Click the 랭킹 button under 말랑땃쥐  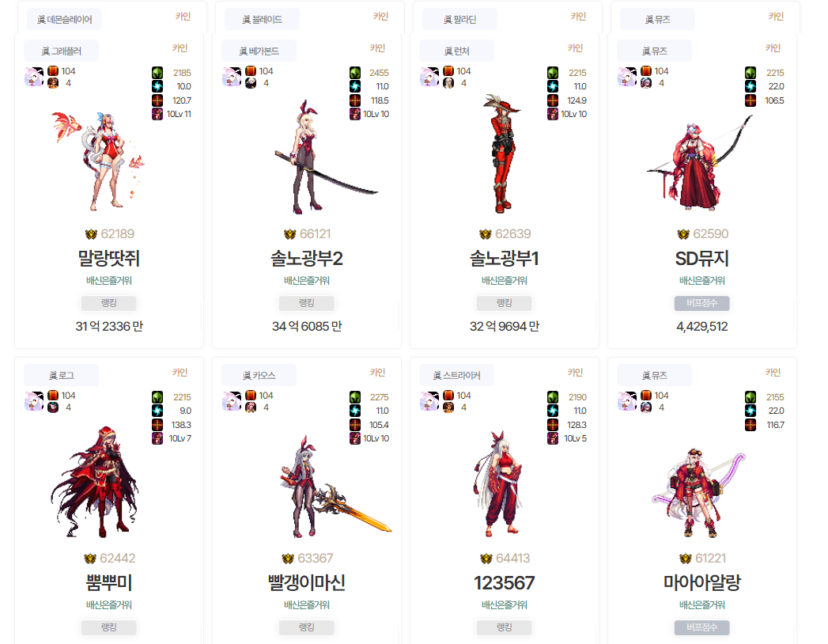[x=109, y=303]
